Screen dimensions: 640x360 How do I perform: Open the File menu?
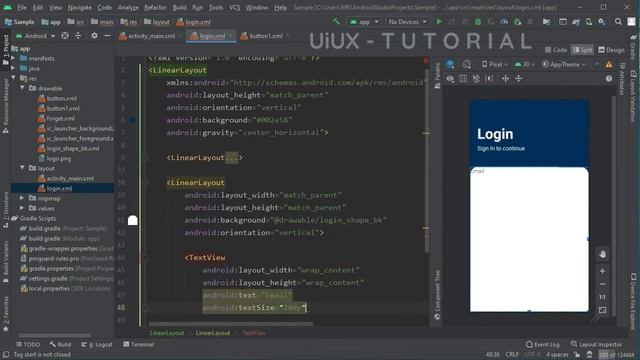tap(22, 7)
